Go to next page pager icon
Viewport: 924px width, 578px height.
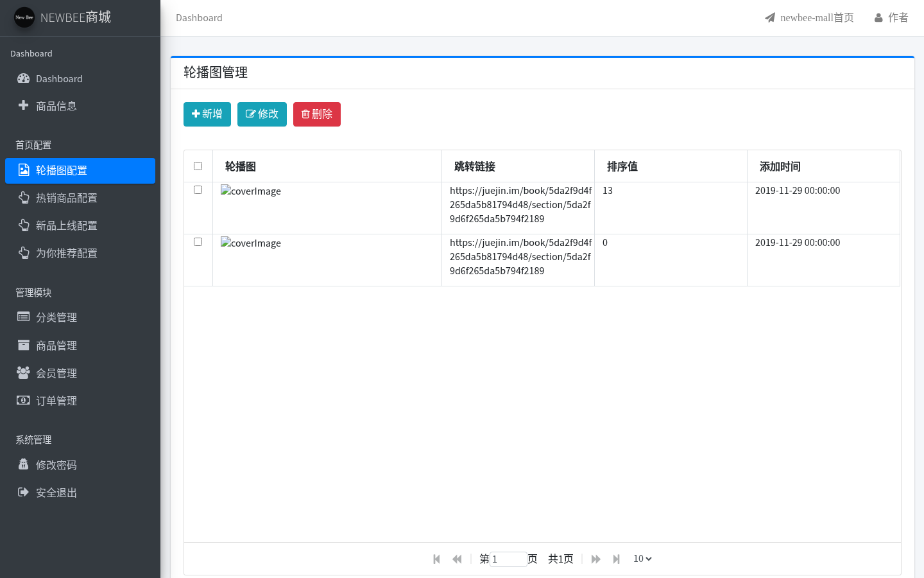click(x=595, y=559)
